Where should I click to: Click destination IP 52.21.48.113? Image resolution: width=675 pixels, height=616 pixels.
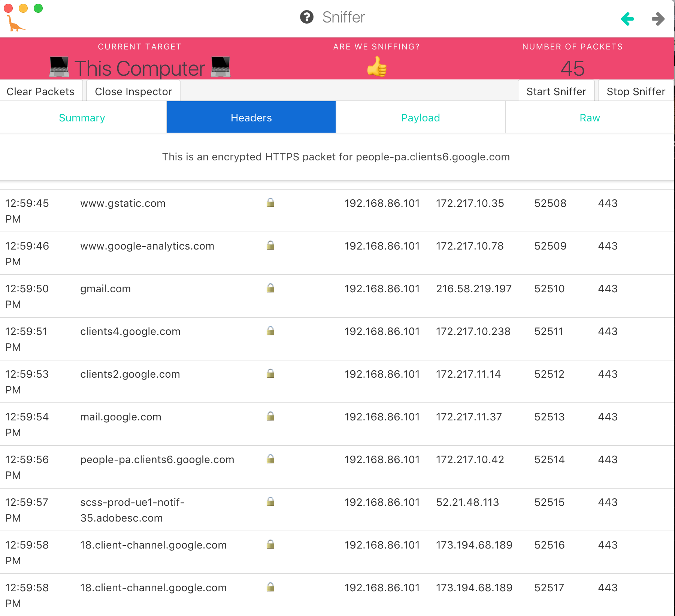tap(467, 502)
